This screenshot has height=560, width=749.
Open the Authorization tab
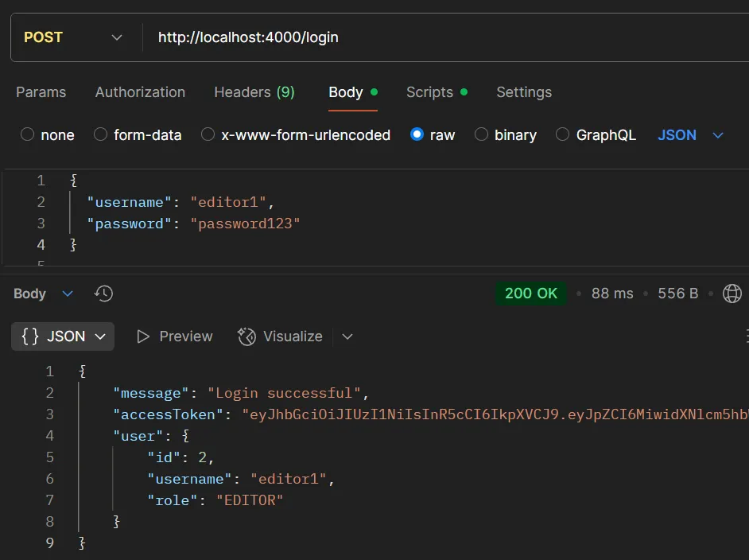pos(140,92)
